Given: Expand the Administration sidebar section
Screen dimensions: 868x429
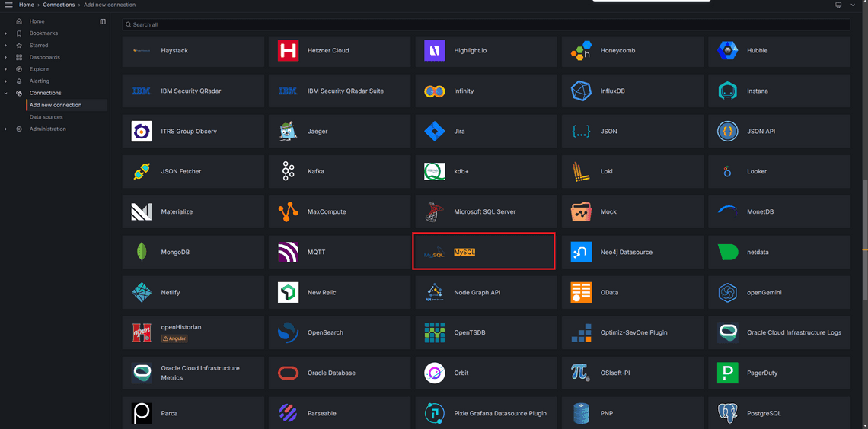Looking at the screenshot, I should pos(5,129).
